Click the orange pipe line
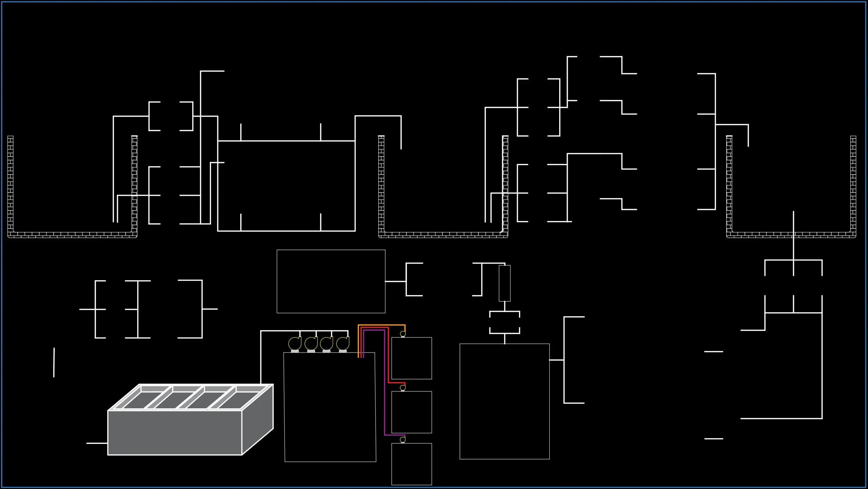Screen dimensions: 868x489 382,325
